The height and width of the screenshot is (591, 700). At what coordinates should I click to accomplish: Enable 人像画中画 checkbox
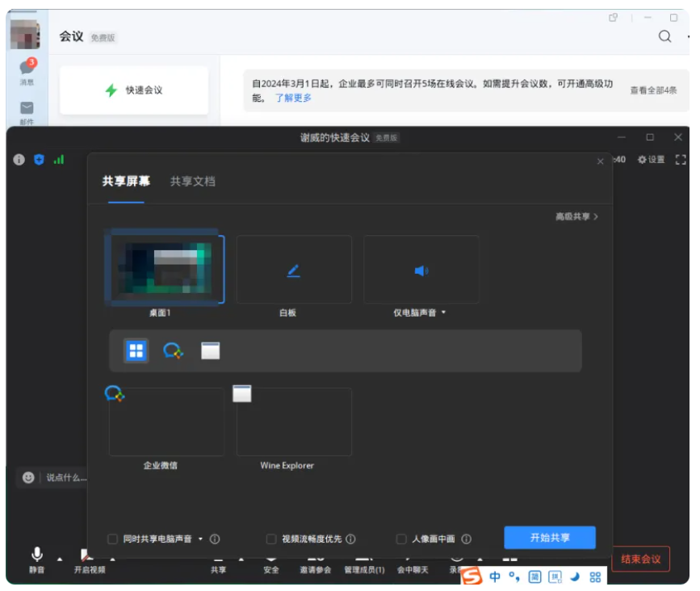(x=401, y=539)
